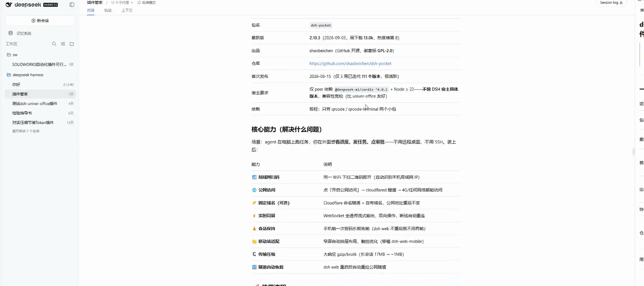This screenshot has height=286, width=644.
Task: Click the 能力 table column header
Action: (256, 164)
